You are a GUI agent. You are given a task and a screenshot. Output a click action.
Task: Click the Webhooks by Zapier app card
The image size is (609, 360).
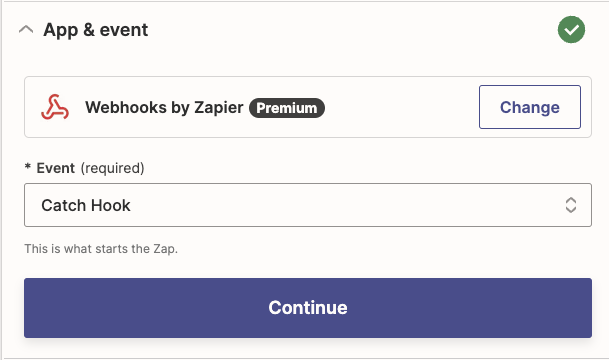(x=308, y=107)
